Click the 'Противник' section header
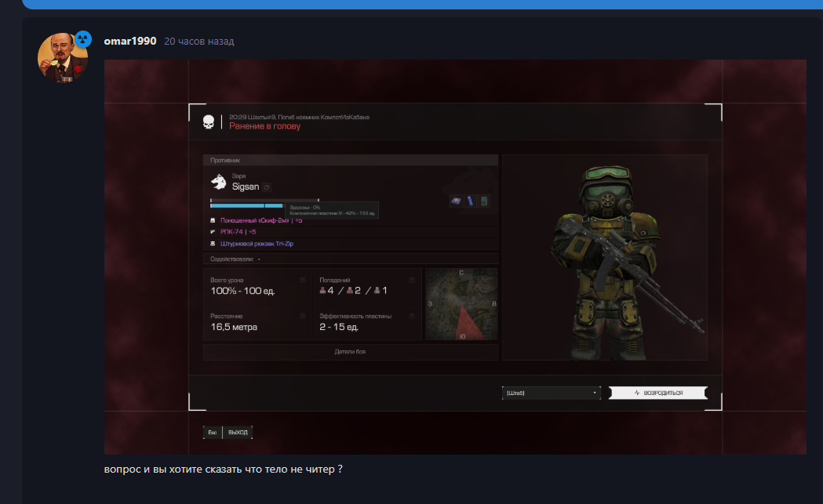 pyautogui.click(x=351, y=160)
